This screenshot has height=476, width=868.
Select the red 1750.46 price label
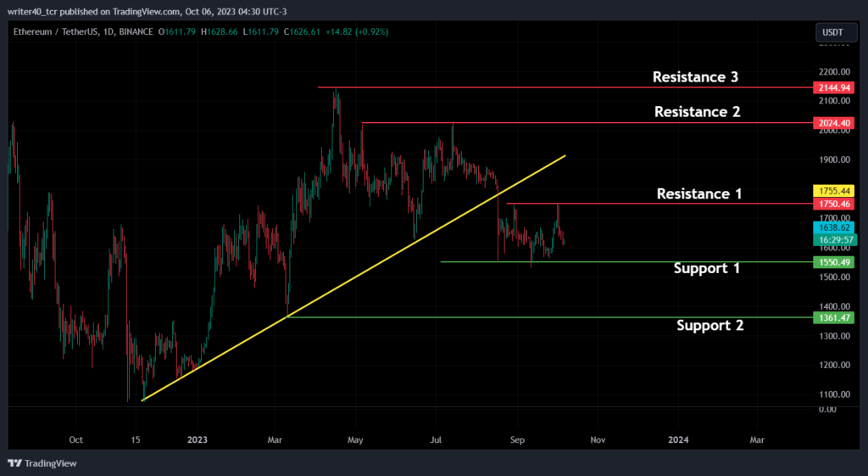(834, 204)
